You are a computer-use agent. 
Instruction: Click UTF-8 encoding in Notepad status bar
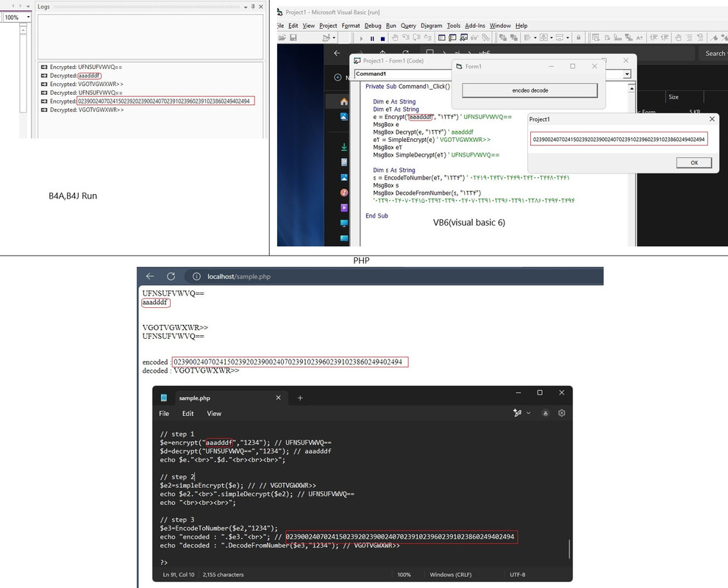pos(517,575)
